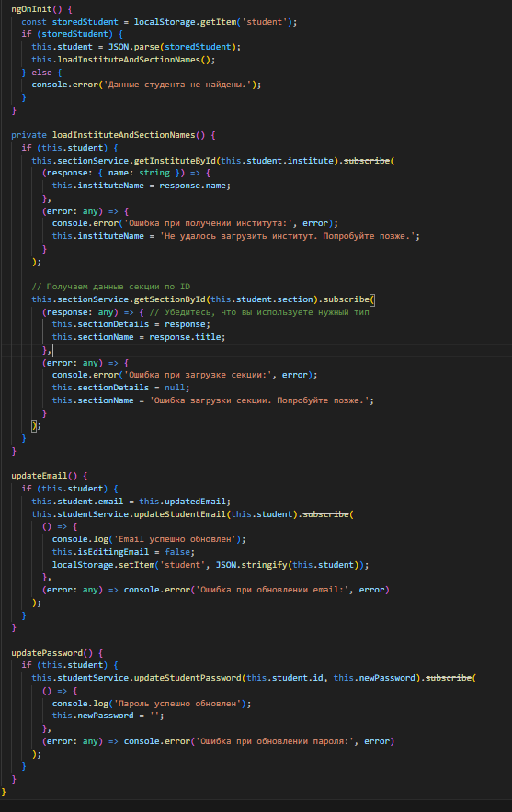Click 'Ошибка загрузки секции. Попробуйте позже.' string

[259, 400]
